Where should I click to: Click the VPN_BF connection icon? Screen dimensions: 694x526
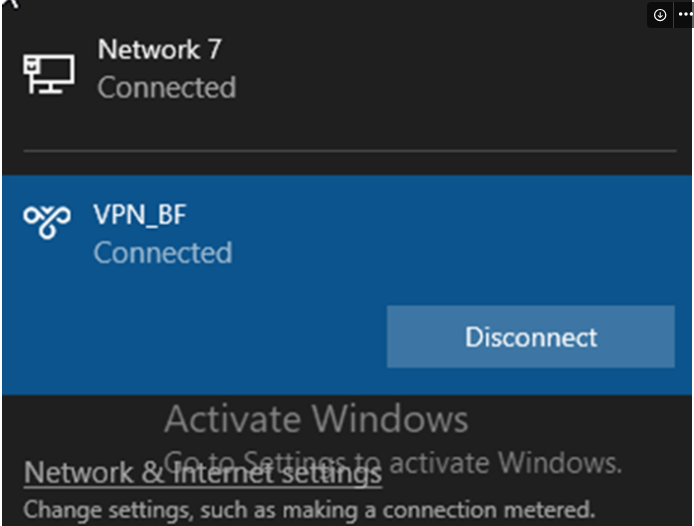pyautogui.click(x=48, y=221)
